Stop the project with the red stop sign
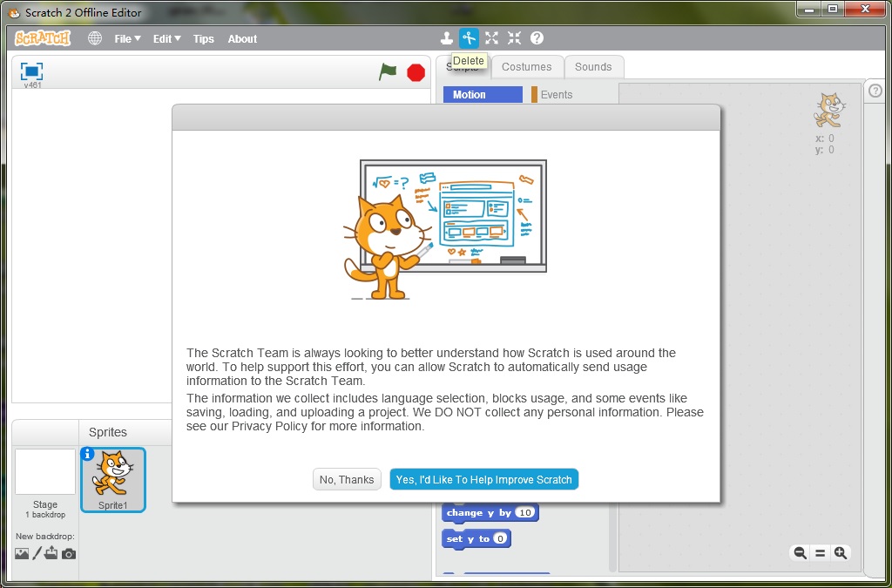892x588 pixels. (416, 73)
